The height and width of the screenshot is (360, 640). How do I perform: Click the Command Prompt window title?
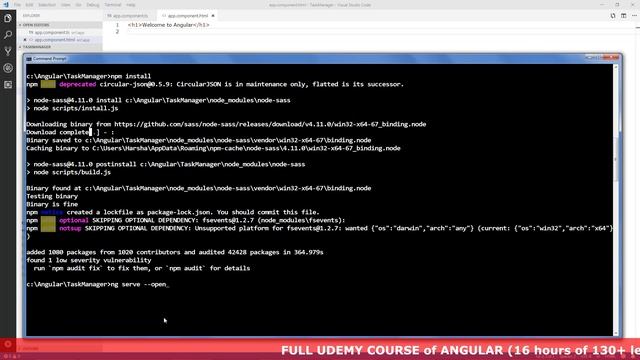tap(49, 59)
